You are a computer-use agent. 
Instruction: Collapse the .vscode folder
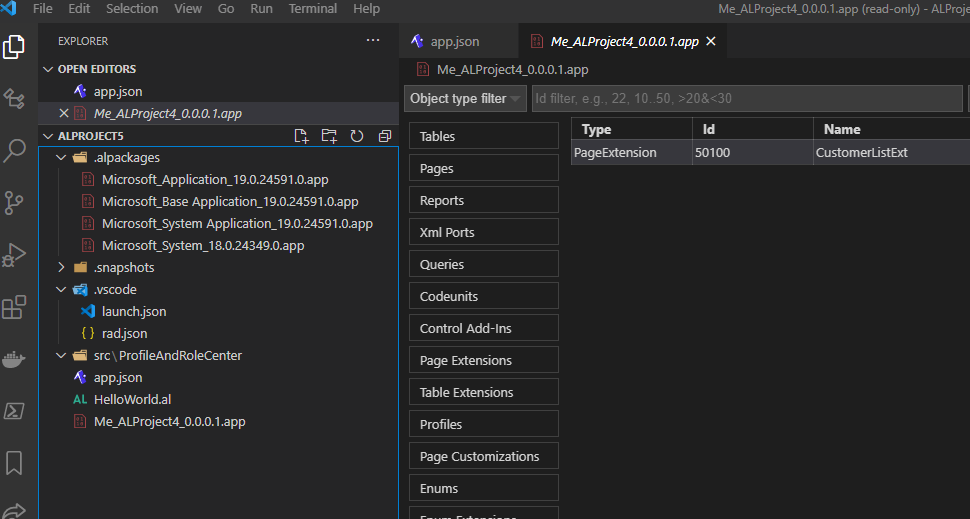click(61, 290)
